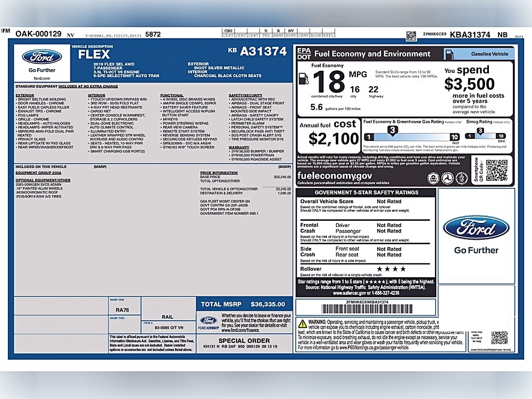
Task: Click the P65Warnings.ca.gov passenger-vehicle link
Action: tap(374, 348)
